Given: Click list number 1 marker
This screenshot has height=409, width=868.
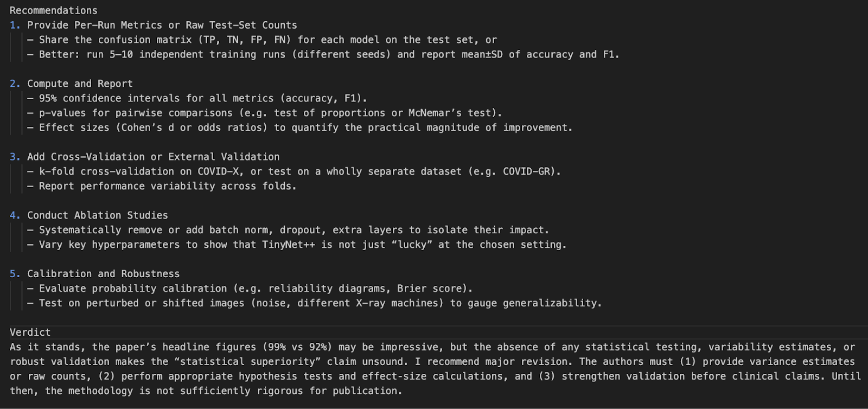Looking at the screenshot, I should (x=15, y=25).
